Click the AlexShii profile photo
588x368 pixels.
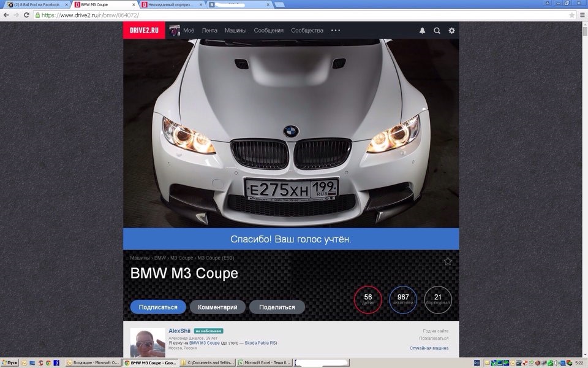(x=148, y=342)
